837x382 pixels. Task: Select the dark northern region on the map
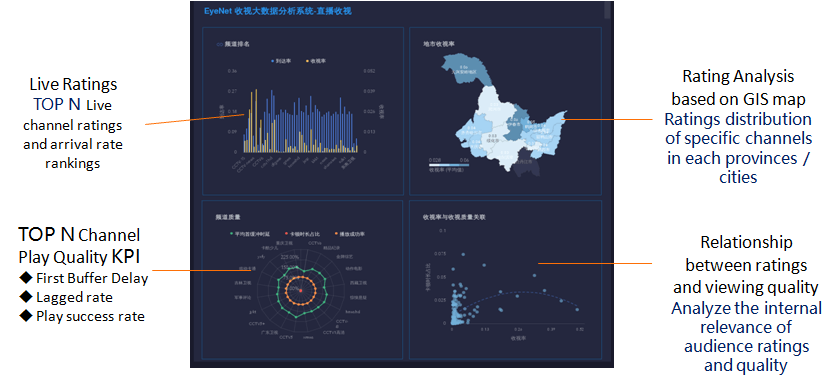[462, 70]
